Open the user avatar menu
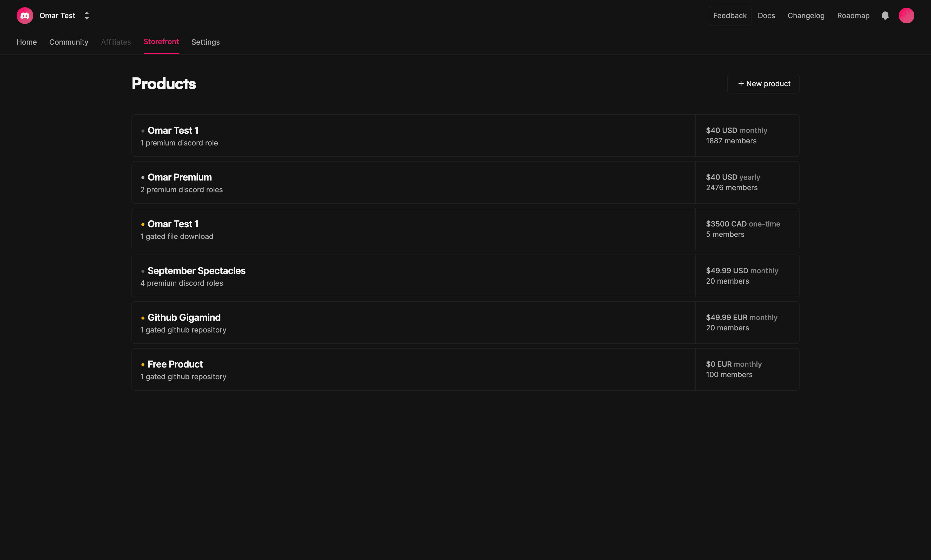Viewport: 931px width, 560px height. point(906,16)
